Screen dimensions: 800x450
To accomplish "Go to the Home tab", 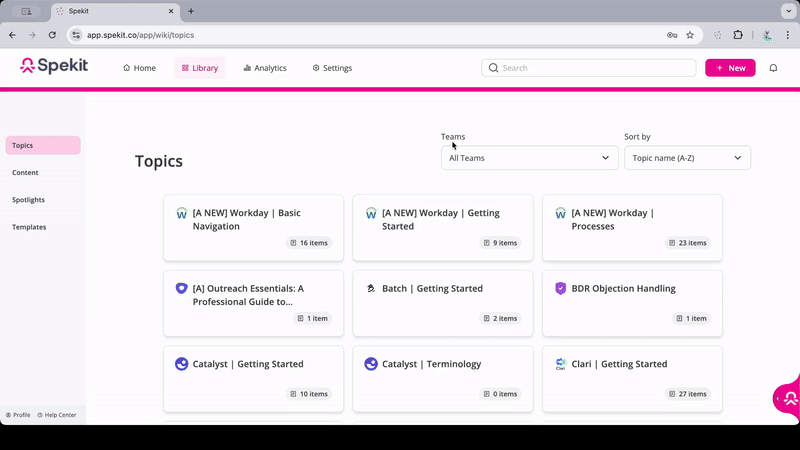I will (139, 68).
